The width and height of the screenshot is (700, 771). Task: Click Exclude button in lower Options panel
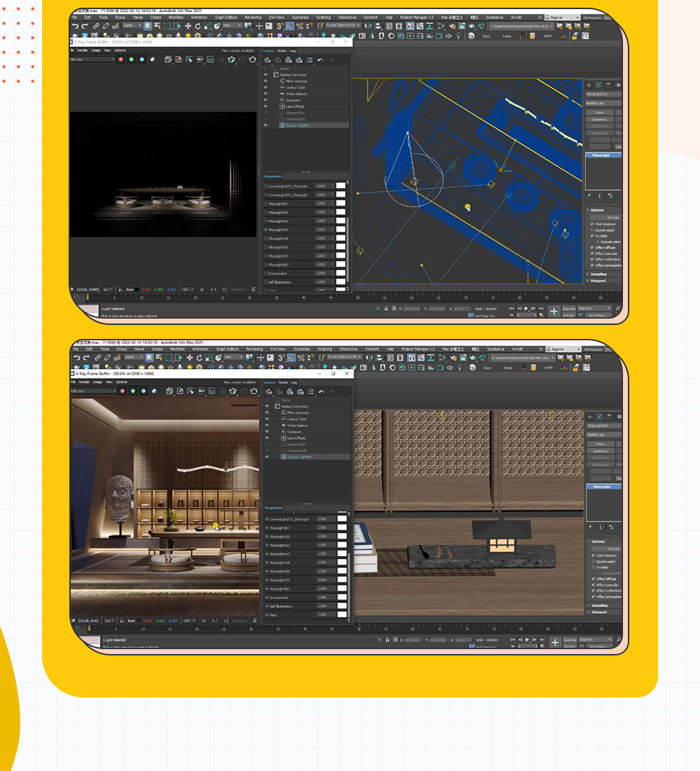[x=606, y=549]
